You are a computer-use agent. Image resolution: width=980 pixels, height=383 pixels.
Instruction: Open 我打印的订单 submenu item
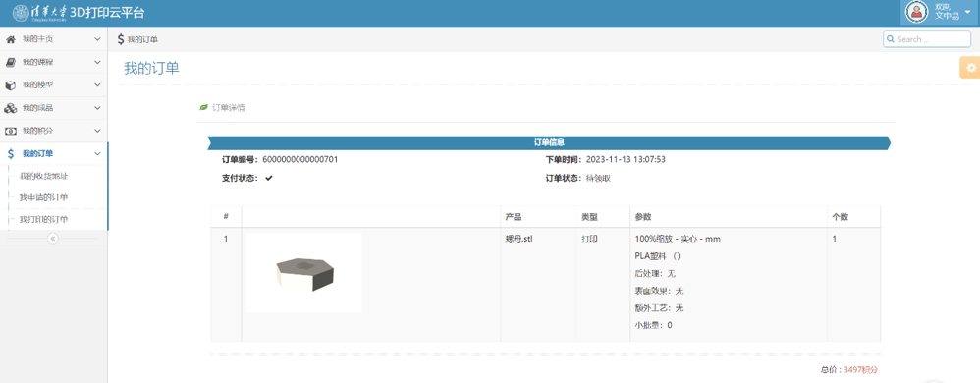44,219
